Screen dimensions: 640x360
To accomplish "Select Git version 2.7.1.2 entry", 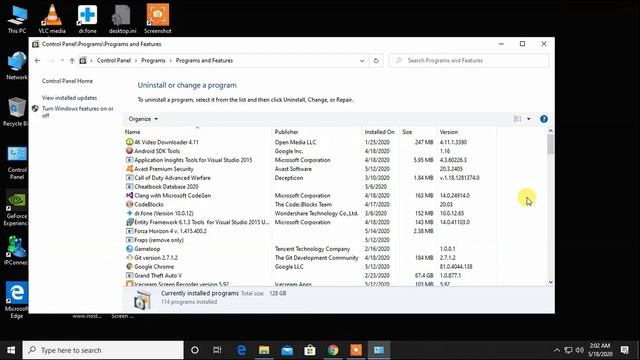I will coord(156,258).
